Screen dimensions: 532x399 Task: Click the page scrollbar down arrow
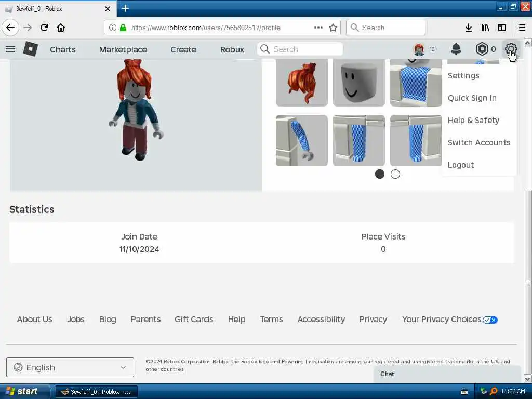click(x=528, y=379)
